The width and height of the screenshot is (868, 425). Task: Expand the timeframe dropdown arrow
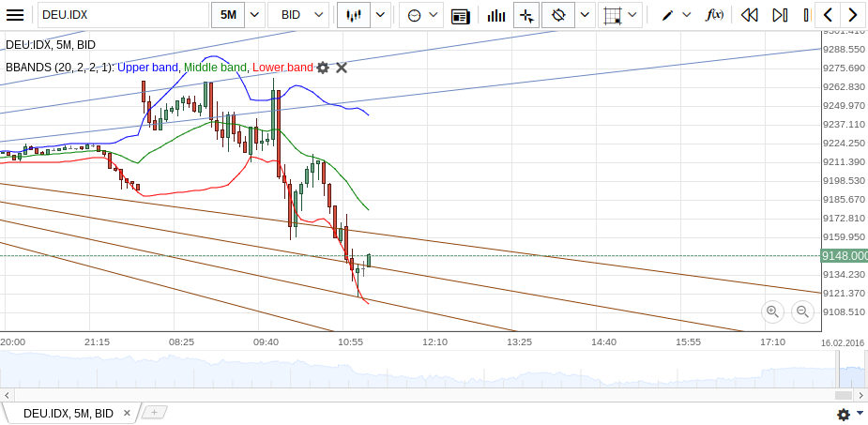[x=254, y=15]
